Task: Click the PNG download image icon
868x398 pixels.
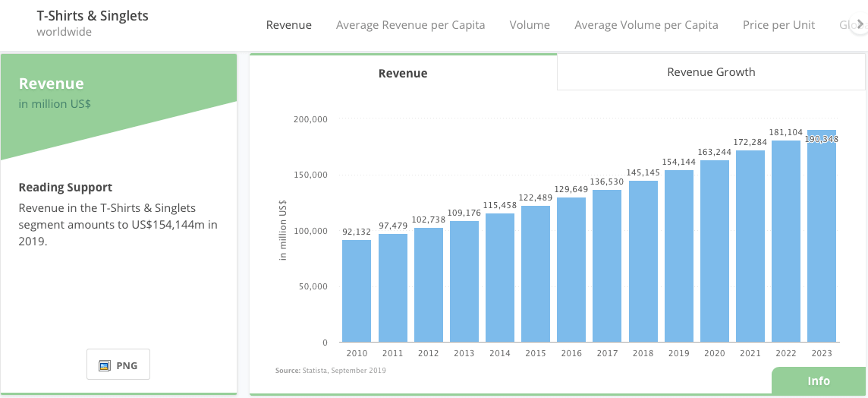Action: coord(105,365)
